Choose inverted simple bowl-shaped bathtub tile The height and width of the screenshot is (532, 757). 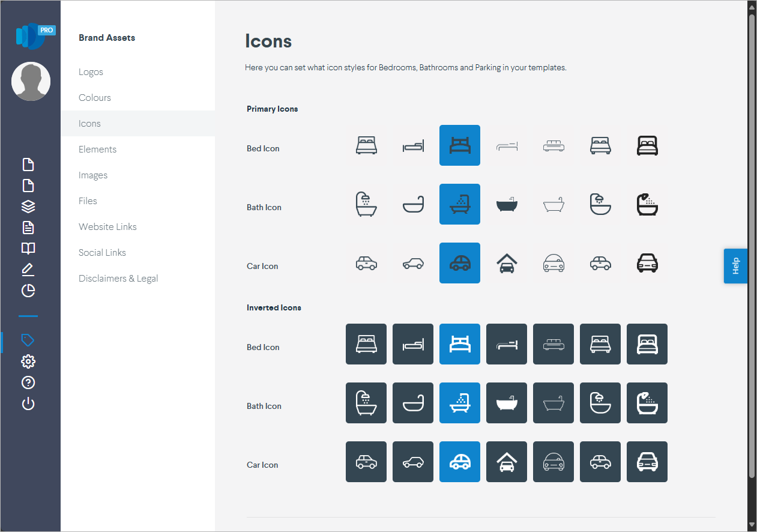(x=413, y=403)
